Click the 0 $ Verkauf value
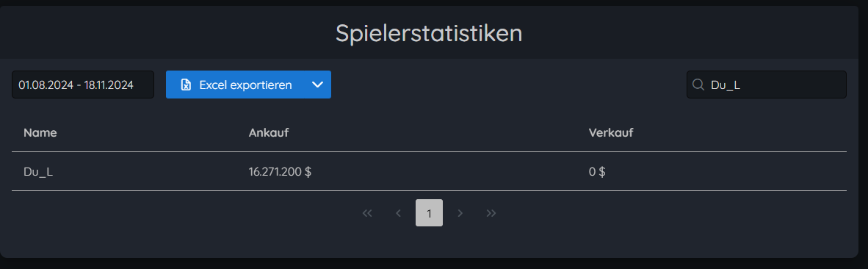868x269 pixels. pyautogui.click(x=597, y=171)
